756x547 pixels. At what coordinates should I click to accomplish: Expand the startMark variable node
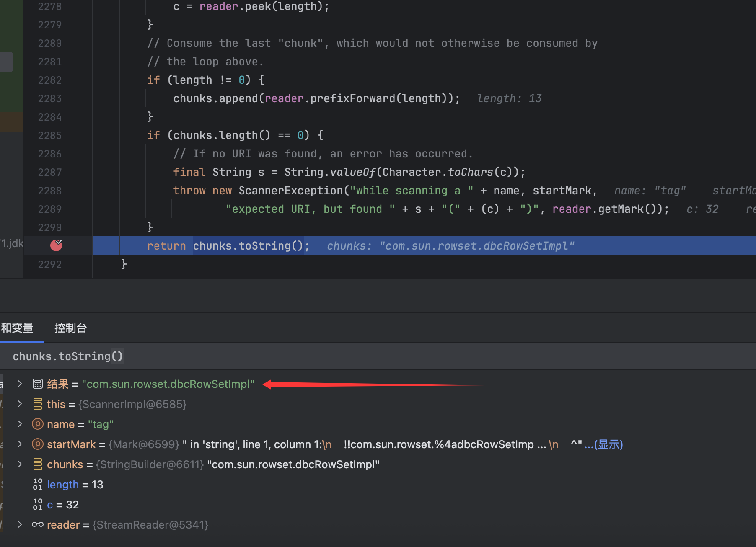click(x=20, y=444)
